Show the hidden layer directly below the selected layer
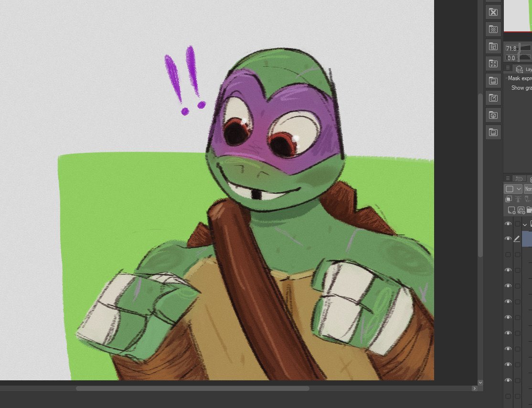532x408 pixels. pyautogui.click(x=508, y=254)
